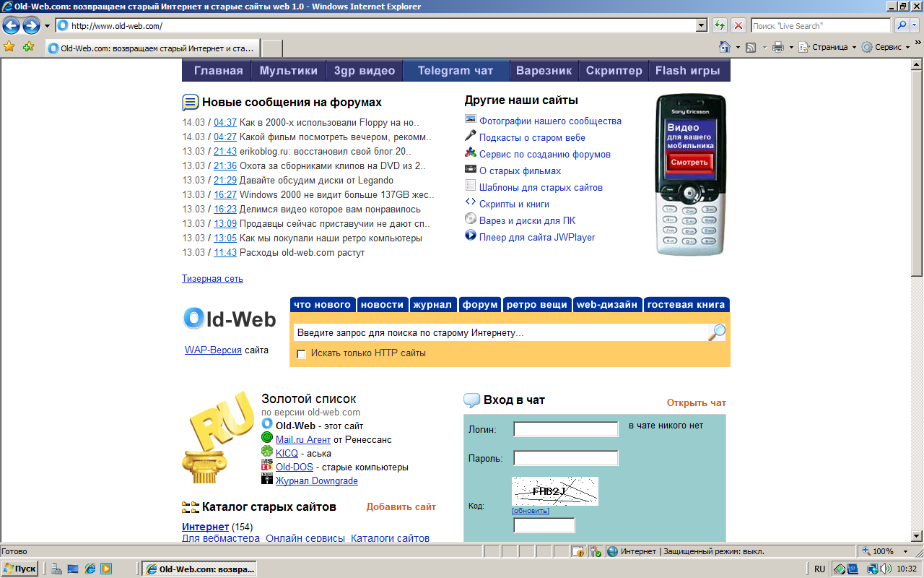This screenshot has width=924, height=578.
Task: Click the Print printer icon
Action: tap(778, 47)
